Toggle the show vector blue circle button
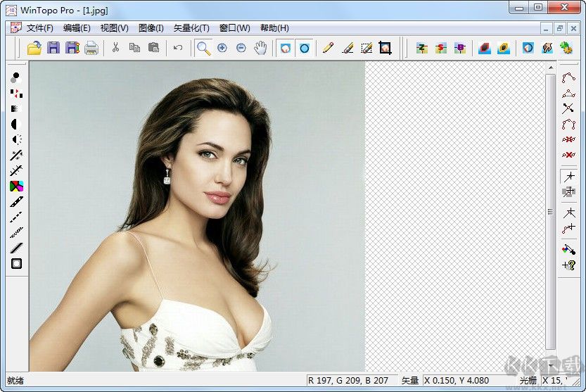 305,48
